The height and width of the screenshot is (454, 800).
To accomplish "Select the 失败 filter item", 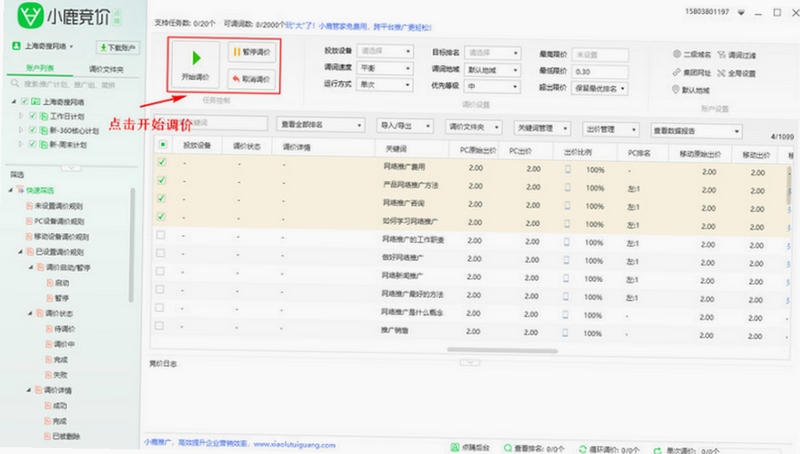I will [x=56, y=374].
